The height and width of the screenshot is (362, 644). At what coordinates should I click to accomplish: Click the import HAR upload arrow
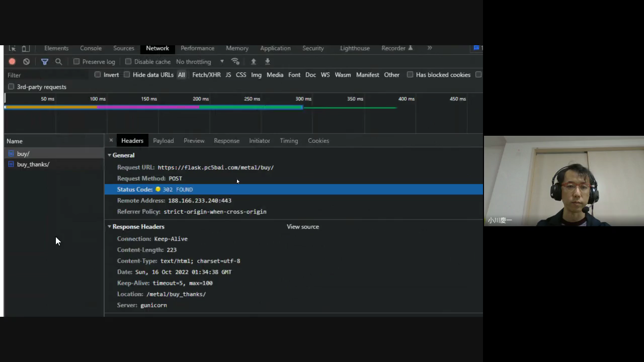pos(254,61)
